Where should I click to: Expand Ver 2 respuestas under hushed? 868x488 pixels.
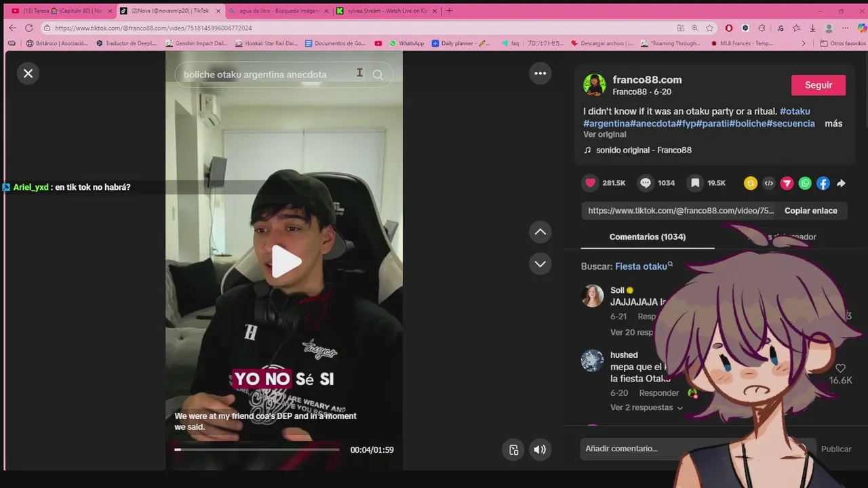(x=646, y=407)
